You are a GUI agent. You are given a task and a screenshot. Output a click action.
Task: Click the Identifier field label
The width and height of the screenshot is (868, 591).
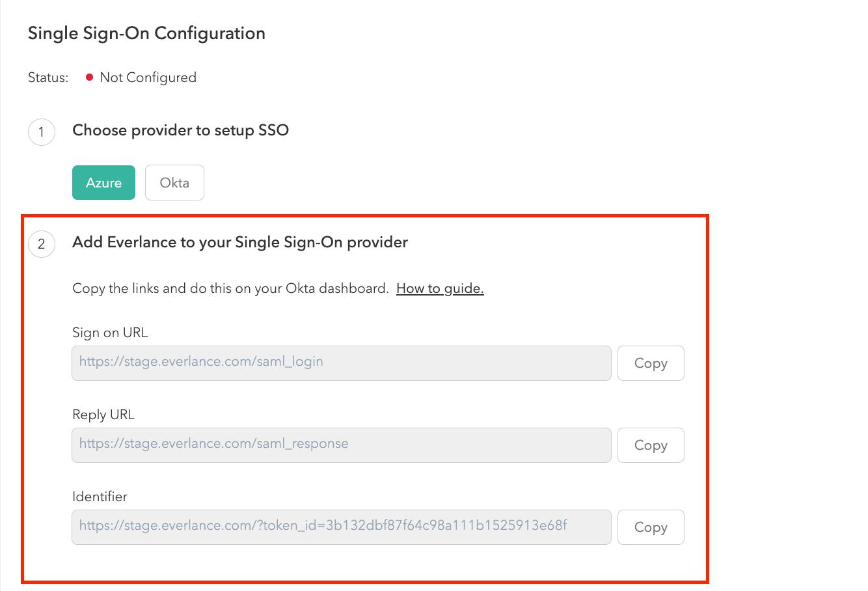(100, 497)
